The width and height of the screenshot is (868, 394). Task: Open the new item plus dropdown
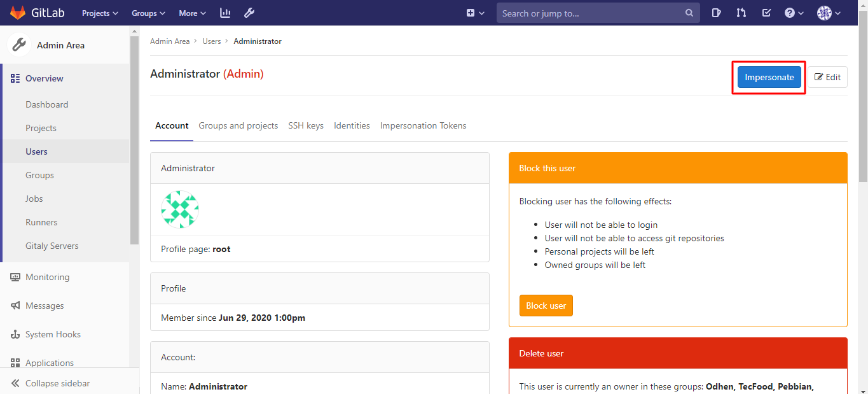tap(476, 13)
